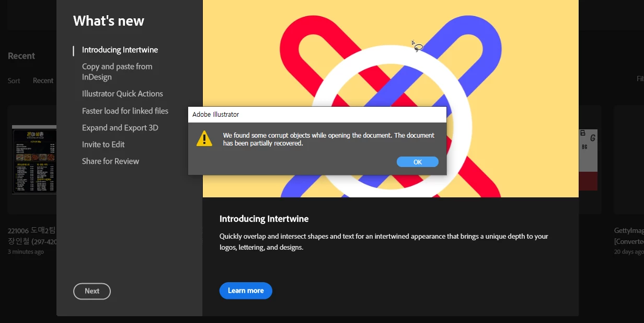Screen dimensions: 644x323
Task: Click the 221006 recent file name
Action: point(32,236)
